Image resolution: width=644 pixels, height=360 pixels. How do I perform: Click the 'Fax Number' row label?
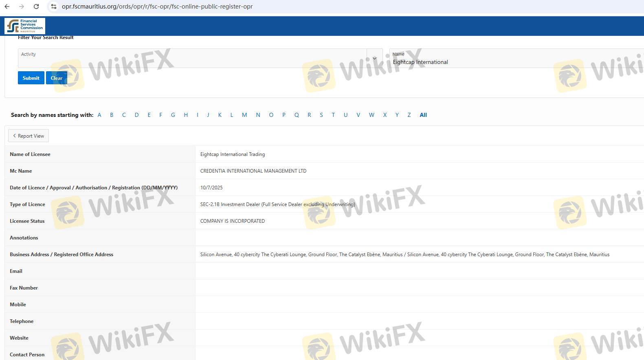pyautogui.click(x=24, y=288)
